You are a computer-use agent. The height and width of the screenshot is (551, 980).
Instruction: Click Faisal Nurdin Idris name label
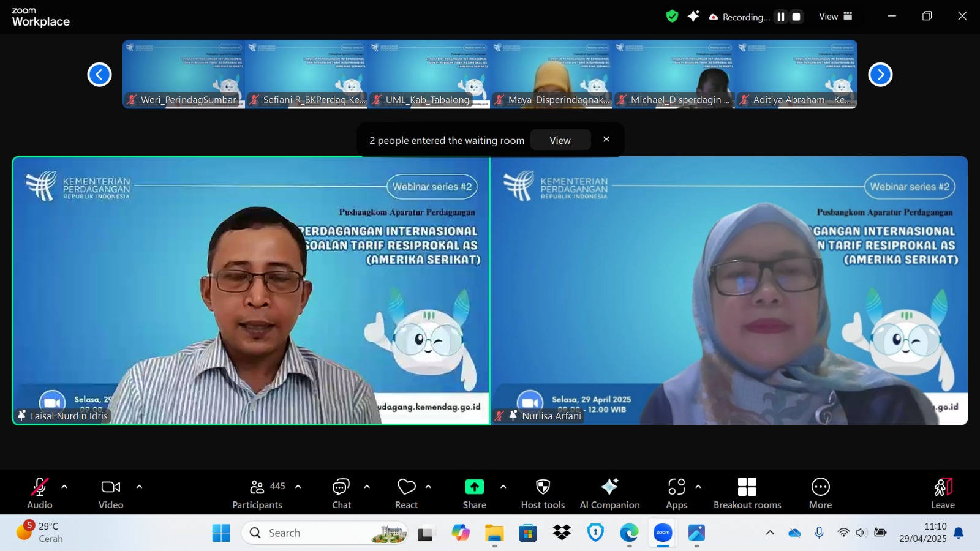click(69, 416)
